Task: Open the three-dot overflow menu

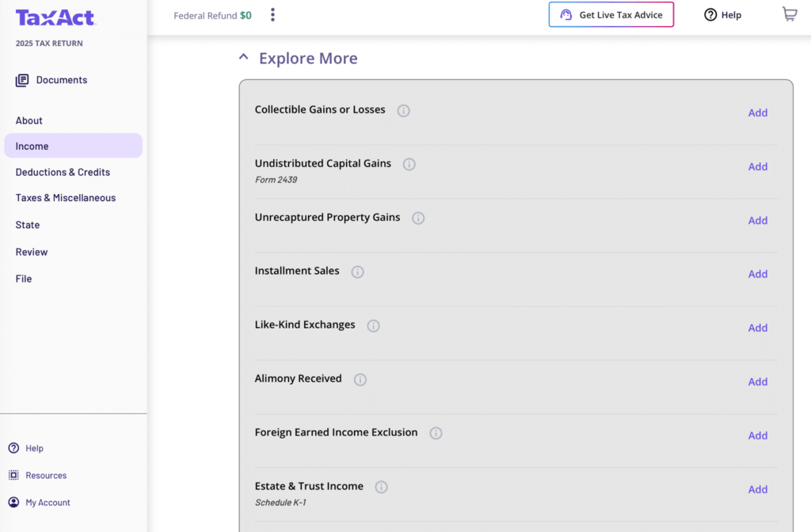Action: point(272,13)
